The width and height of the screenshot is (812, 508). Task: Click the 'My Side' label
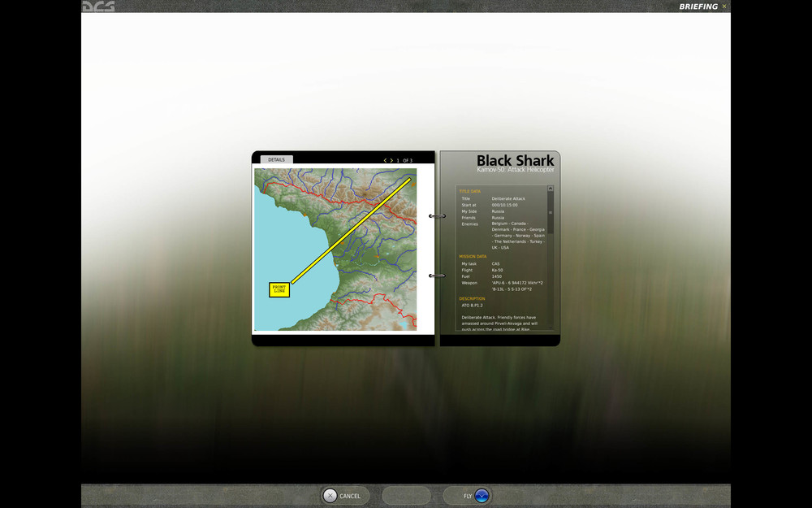469,211
